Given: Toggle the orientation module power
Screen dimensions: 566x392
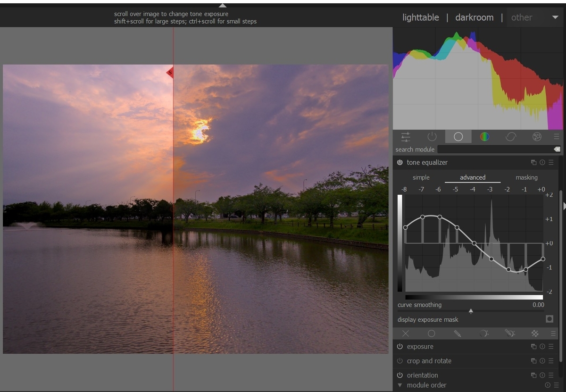Looking at the screenshot, I should tap(400, 375).
